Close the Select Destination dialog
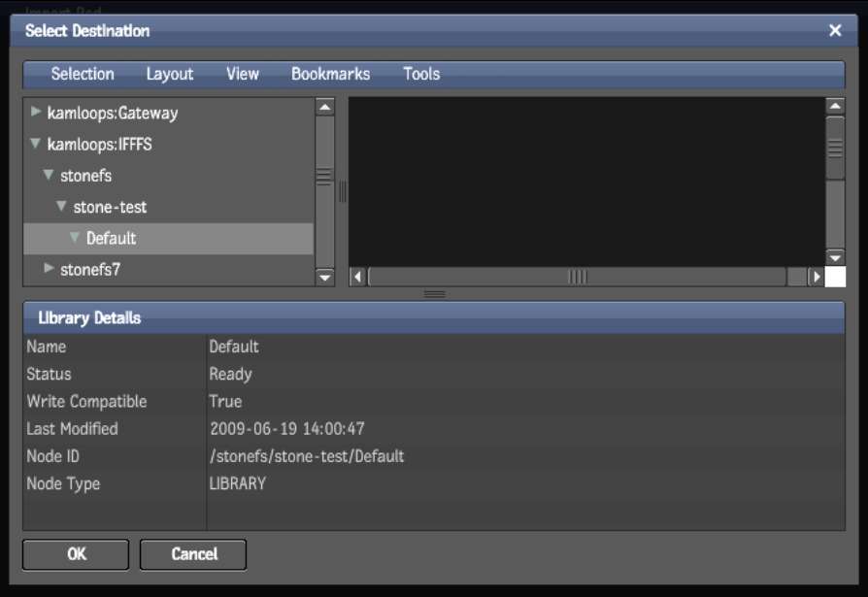Screen dimensions: 868x597 [835, 31]
